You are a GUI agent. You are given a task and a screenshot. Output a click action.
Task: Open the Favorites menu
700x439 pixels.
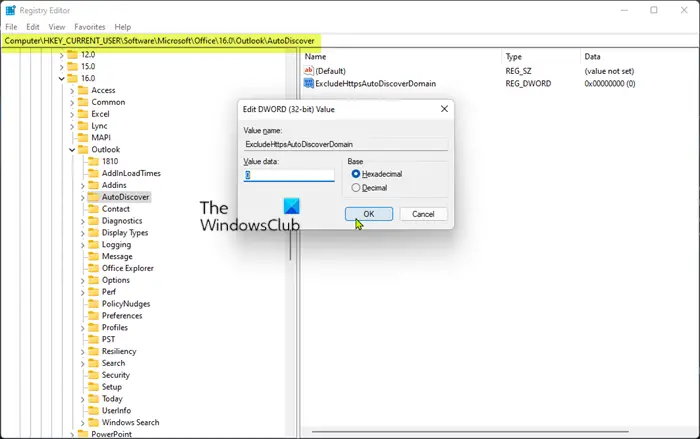pyautogui.click(x=90, y=27)
